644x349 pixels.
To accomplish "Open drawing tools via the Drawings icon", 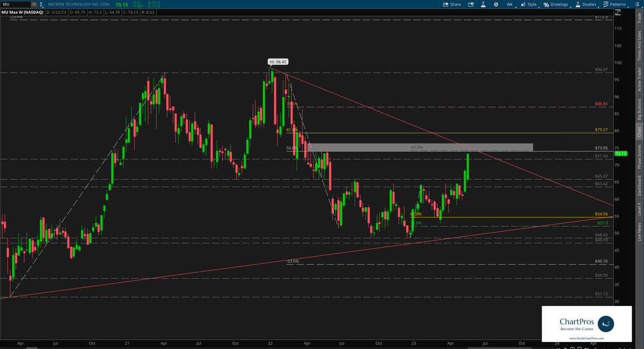I will (545, 4).
